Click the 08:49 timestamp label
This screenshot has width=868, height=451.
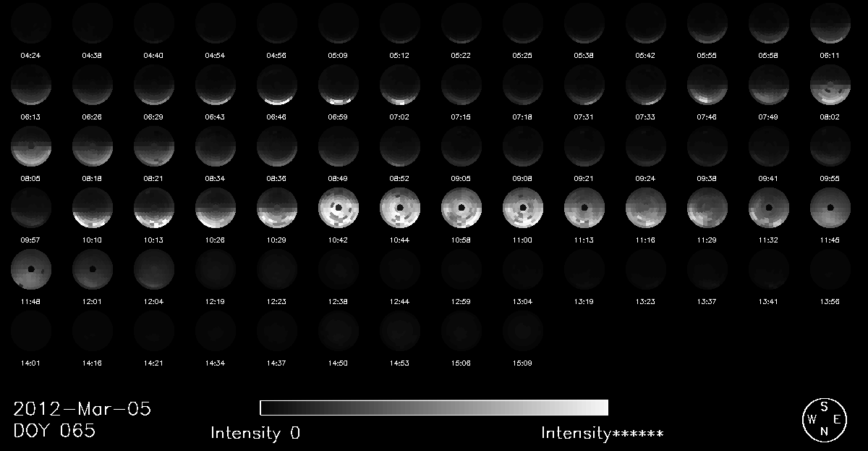pos(339,178)
